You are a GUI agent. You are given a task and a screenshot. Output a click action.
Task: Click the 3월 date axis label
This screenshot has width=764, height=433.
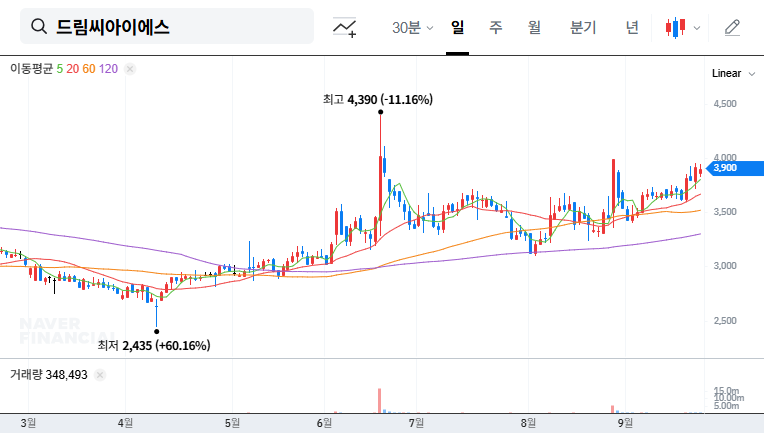point(28,423)
